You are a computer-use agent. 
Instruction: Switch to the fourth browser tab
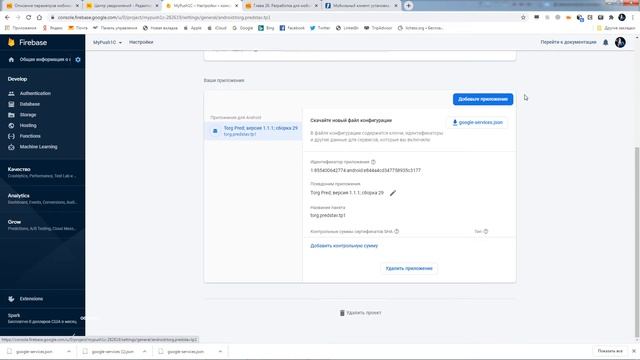pyautogui.click(x=282, y=6)
